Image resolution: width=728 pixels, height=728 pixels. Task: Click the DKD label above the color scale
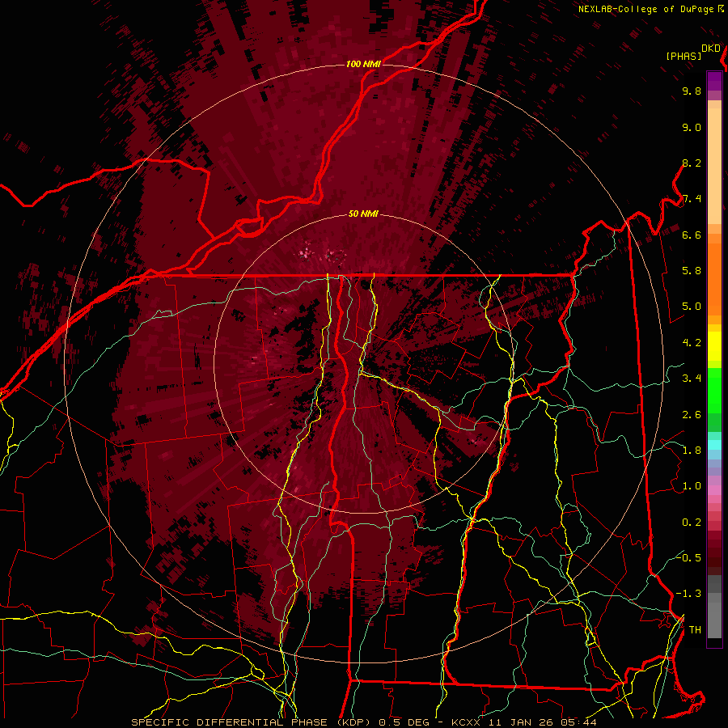coord(711,49)
